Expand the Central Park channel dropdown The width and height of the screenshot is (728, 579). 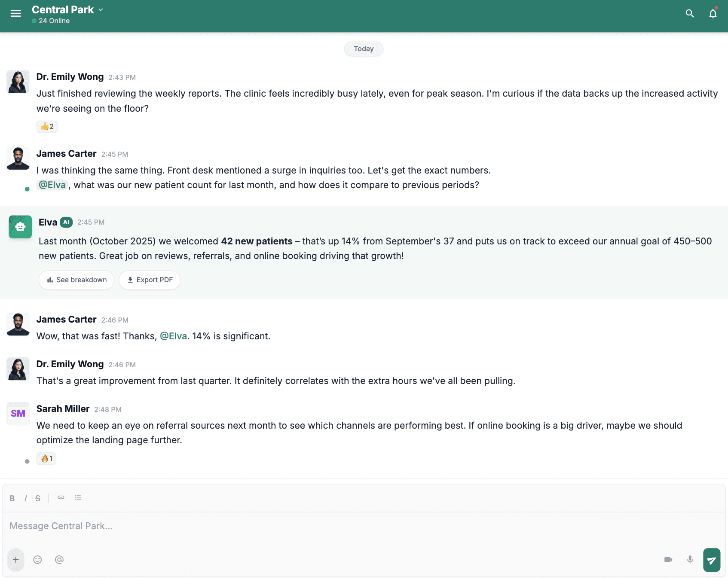tap(101, 10)
